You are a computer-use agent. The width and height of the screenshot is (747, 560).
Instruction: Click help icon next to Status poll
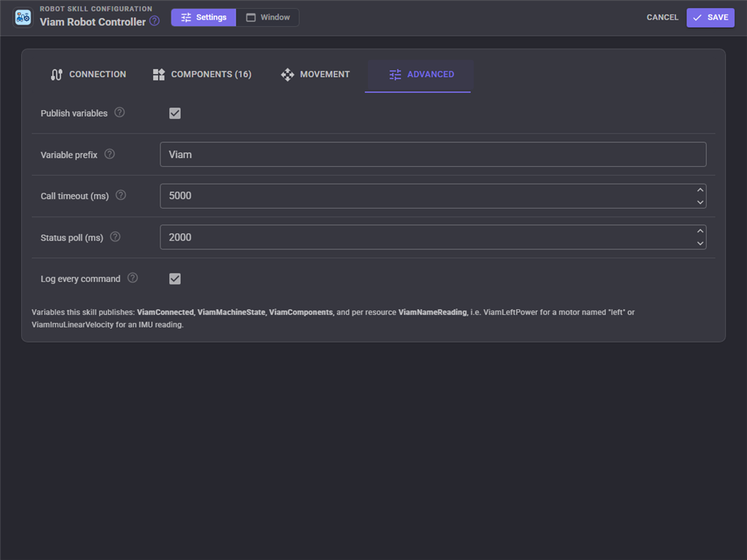(x=115, y=237)
